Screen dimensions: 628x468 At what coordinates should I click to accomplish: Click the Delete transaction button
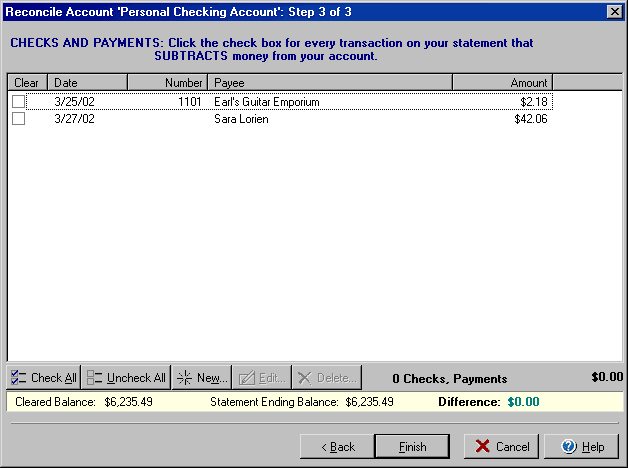point(326,378)
